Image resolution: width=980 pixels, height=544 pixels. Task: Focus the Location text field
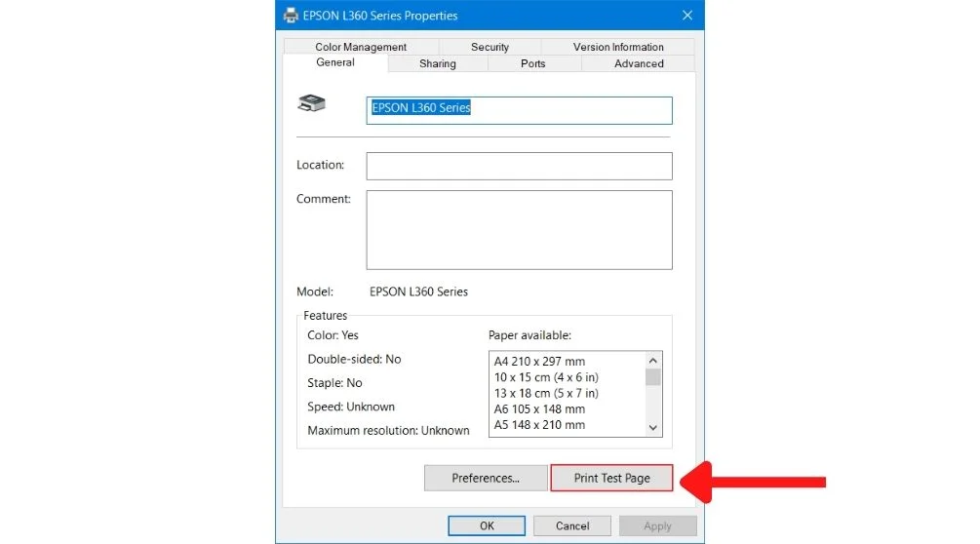pyautogui.click(x=520, y=166)
